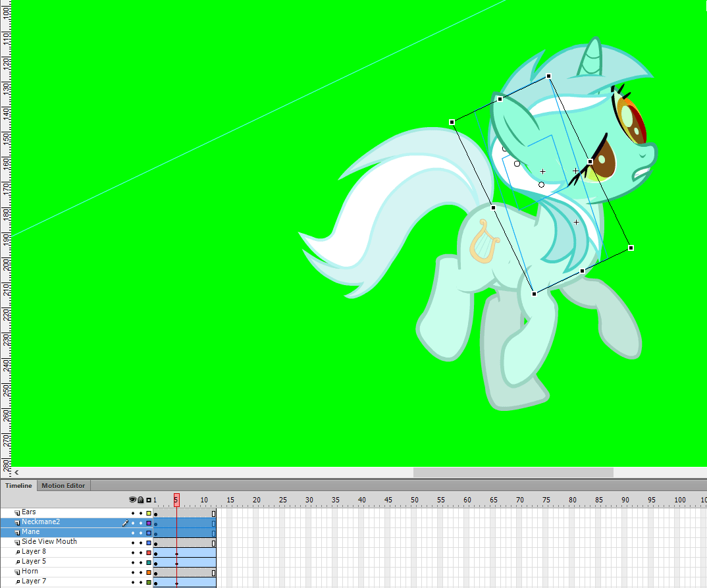Screen dimensions: 707x588
Task: Lock the Horn layer
Action: click(141, 573)
